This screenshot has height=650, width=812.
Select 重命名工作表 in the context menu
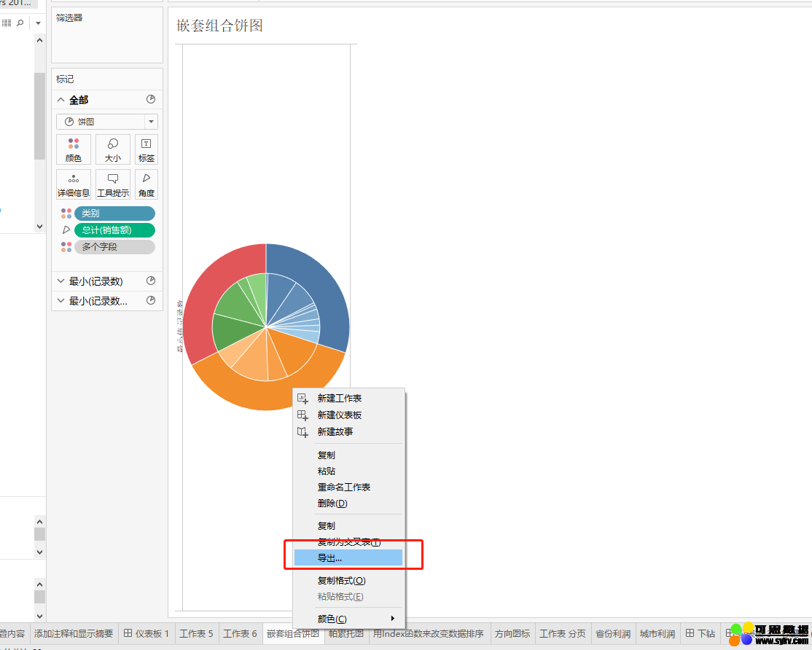point(344,487)
